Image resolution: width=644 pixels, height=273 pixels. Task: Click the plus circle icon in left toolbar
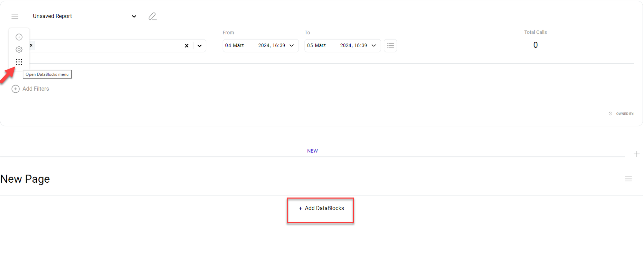pos(19,37)
